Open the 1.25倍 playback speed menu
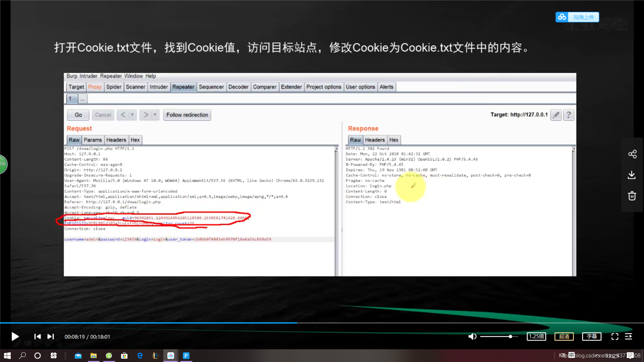Image resolution: width=644 pixels, height=362 pixels. (536, 337)
